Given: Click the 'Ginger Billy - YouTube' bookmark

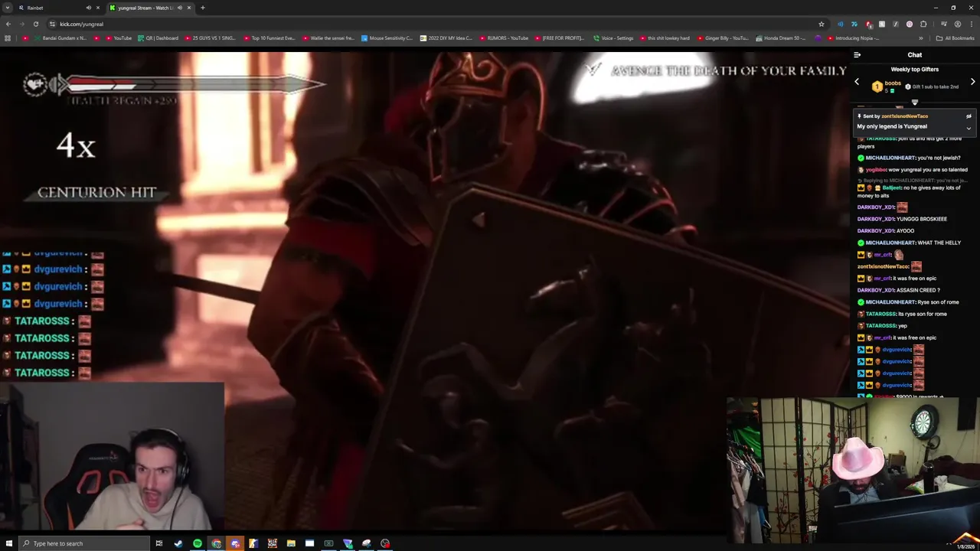Looking at the screenshot, I should pos(724,38).
